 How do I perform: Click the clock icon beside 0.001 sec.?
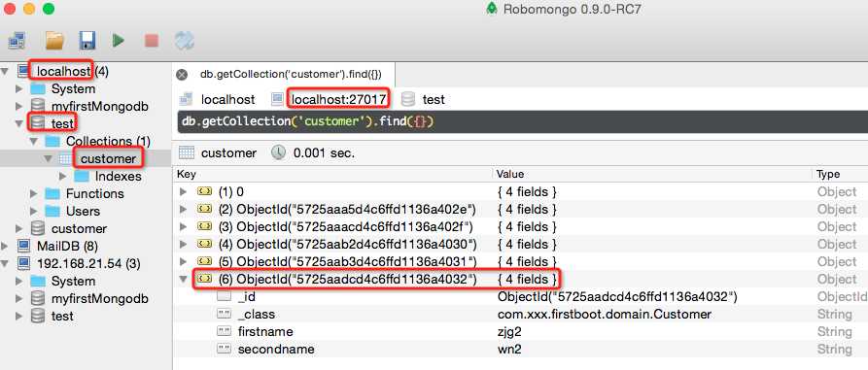point(278,152)
